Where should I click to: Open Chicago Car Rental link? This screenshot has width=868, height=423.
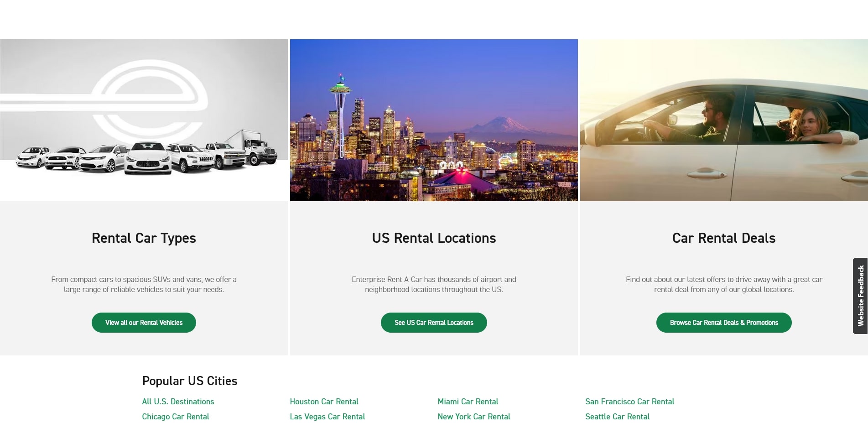pyautogui.click(x=176, y=417)
